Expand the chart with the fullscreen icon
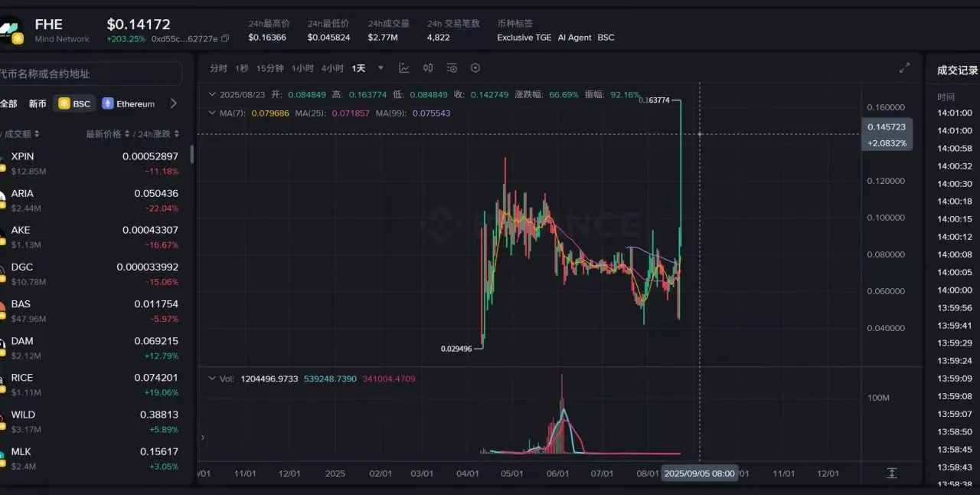The width and height of the screenshot is (980, 495). click(x=904, y=67)
